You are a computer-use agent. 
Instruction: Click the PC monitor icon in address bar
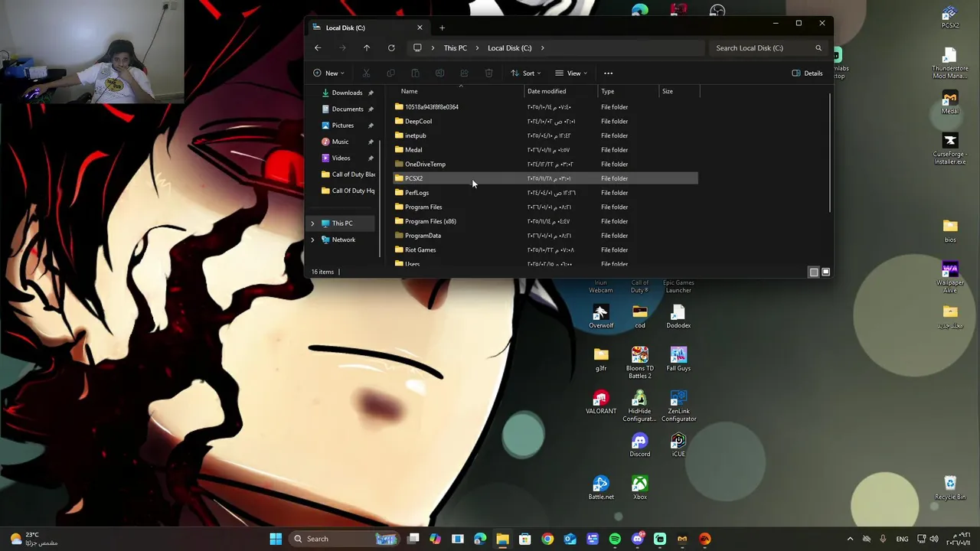(x=417, y=48)
